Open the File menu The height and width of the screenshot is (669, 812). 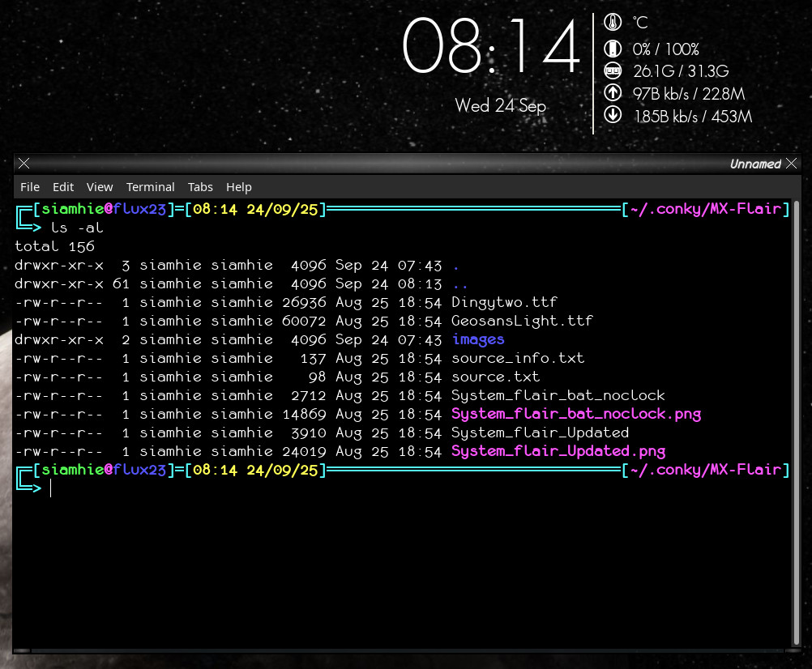click(x=29, y=187)
